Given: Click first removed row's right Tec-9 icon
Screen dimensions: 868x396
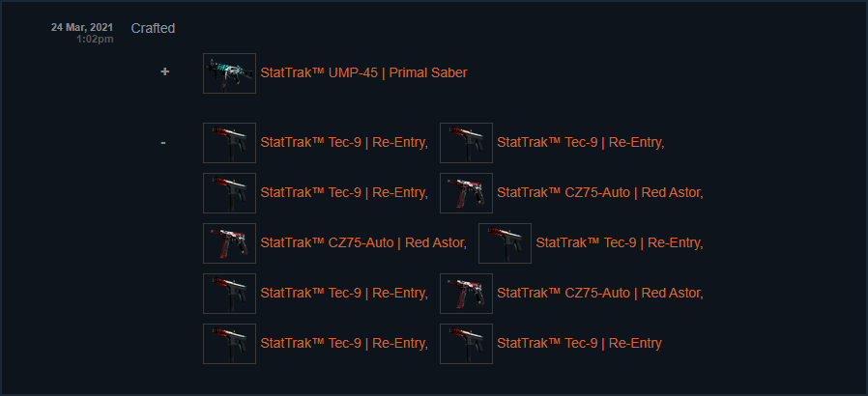Looking at the screenshot, I should click(466, 143).
